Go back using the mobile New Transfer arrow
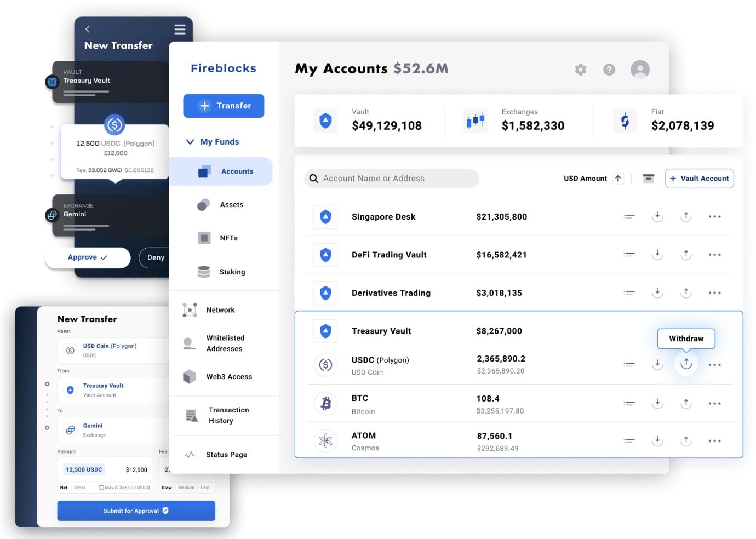The height and width of the screenshot is (539, 756). tap(87, 30)
